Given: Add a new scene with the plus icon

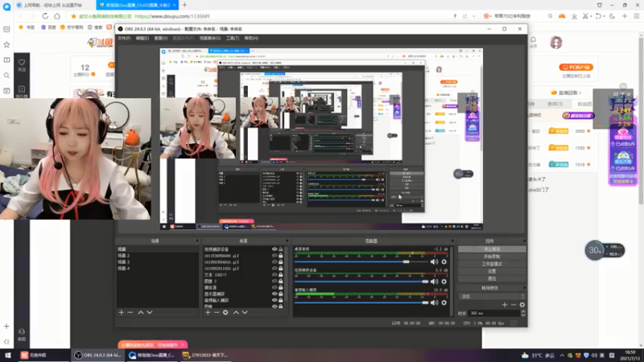Looking at the screenshot, I should click(x=122, y=312).
